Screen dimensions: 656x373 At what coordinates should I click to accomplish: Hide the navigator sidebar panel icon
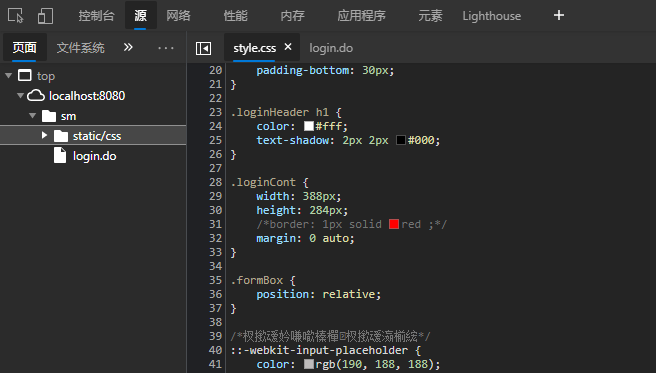pyautogui.click(x=203, y=48)
